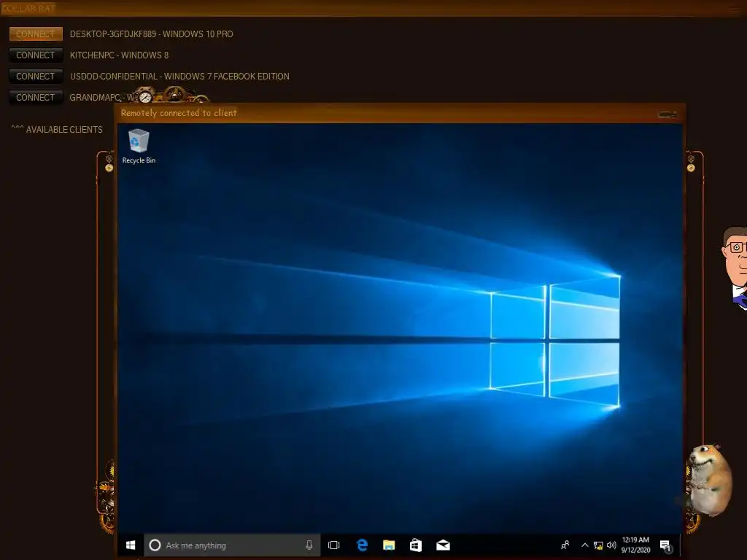Image resolution: width=747 pixels, height=560 pixels.
Task: Click the 'AVAILABLE CLIENTS' label
Action: click(64, 130)
